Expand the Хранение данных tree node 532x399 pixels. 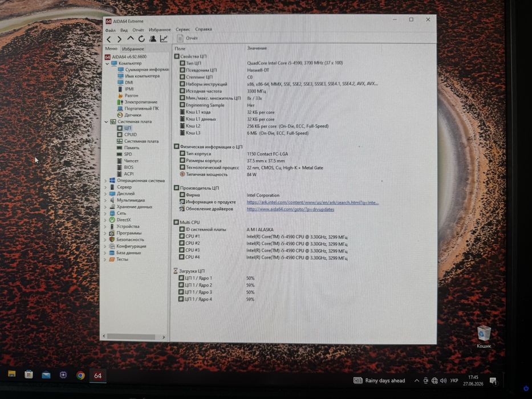point(105,207)
